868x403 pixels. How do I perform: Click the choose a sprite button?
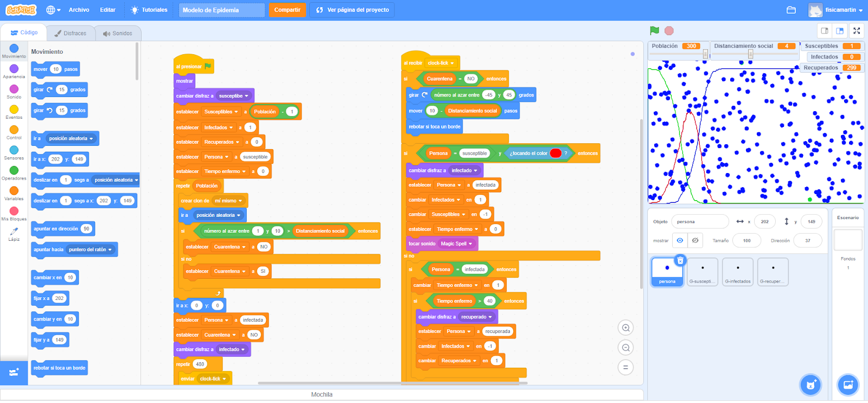tap(810, 385)
